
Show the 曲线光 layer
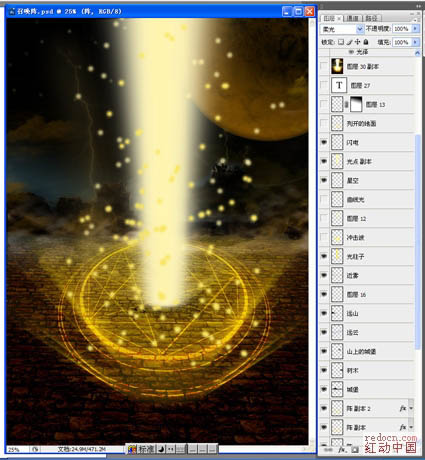click(x=324, y=199)
